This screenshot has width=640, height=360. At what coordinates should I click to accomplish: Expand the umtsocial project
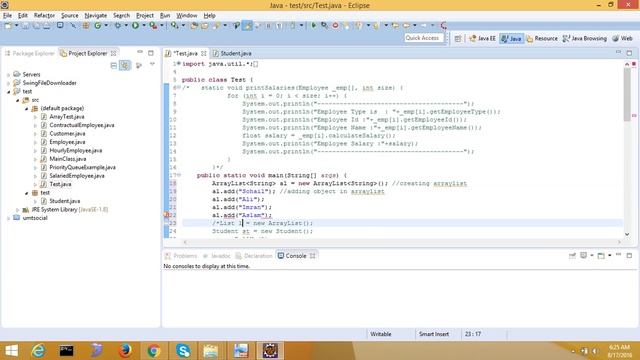[x=9, y=218]
